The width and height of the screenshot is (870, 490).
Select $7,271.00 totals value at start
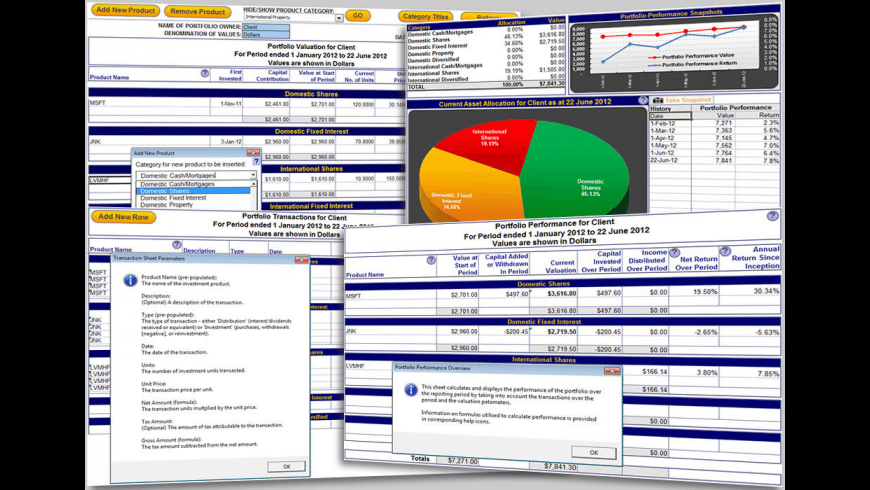463,461
